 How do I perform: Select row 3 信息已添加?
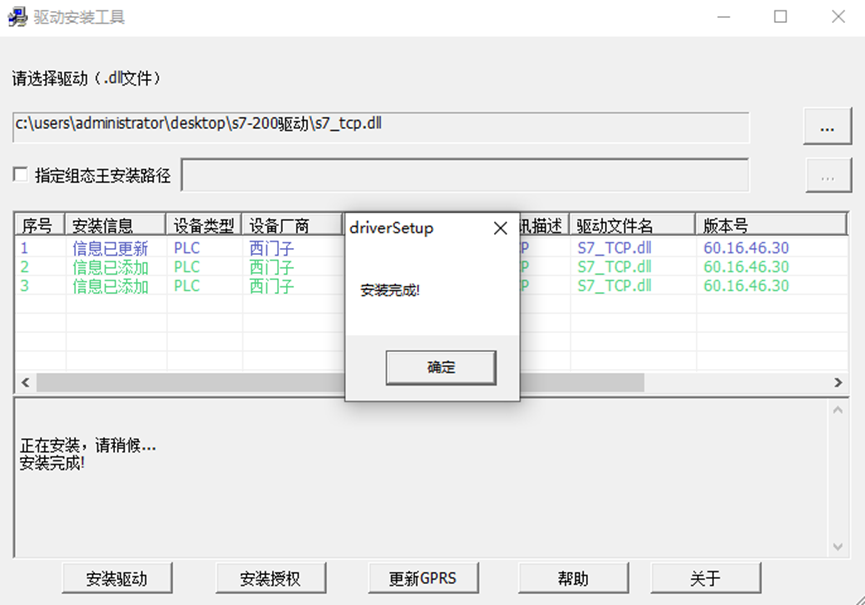pos(110,286)
